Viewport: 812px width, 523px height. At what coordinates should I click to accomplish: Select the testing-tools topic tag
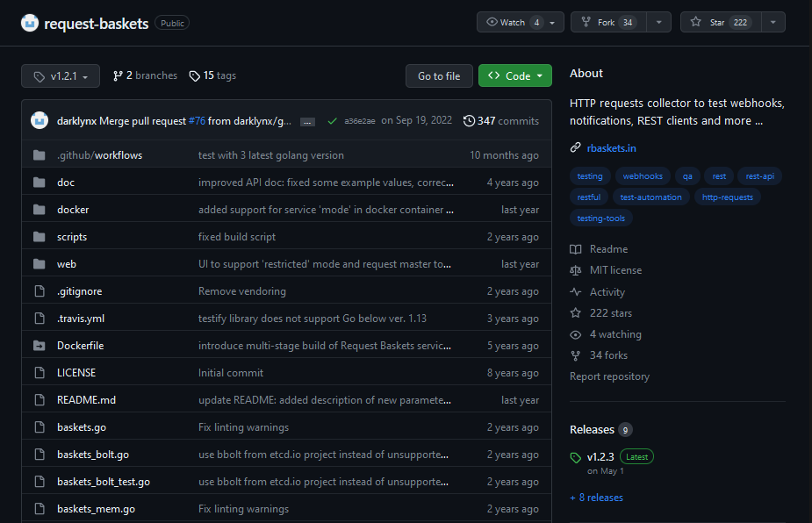pos(600,219)
